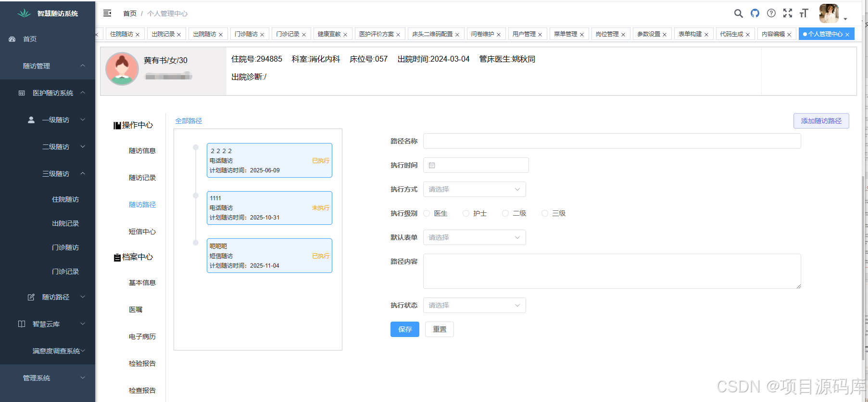This screenshot has width=868, height=402.
Task: Close the 床头二维码配置 tab
Action: coord(457,35)
